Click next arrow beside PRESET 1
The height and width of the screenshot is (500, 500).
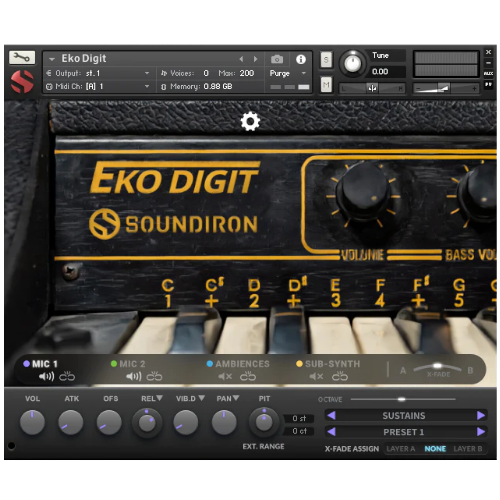tap(481, 432)
